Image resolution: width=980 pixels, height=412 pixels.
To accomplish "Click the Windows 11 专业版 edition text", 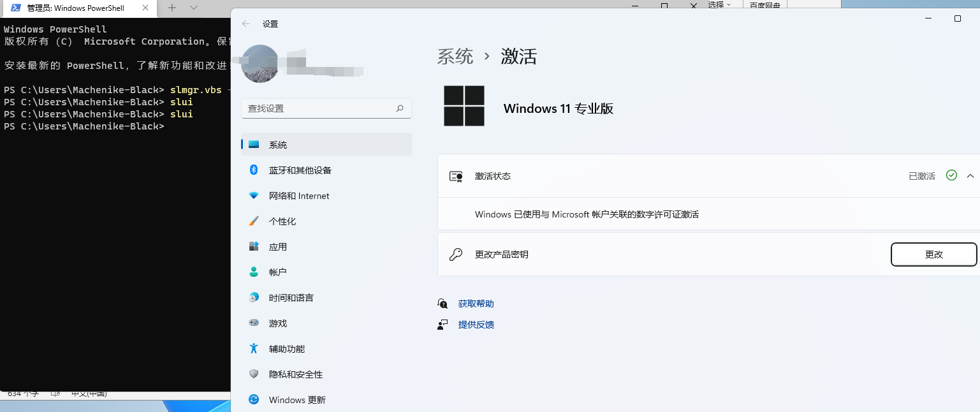I will (x=559, y=108).
